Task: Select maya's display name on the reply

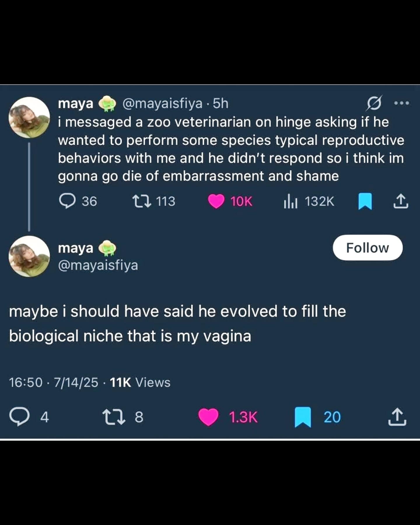Action: pyautogui.click(x=76, y=249)
